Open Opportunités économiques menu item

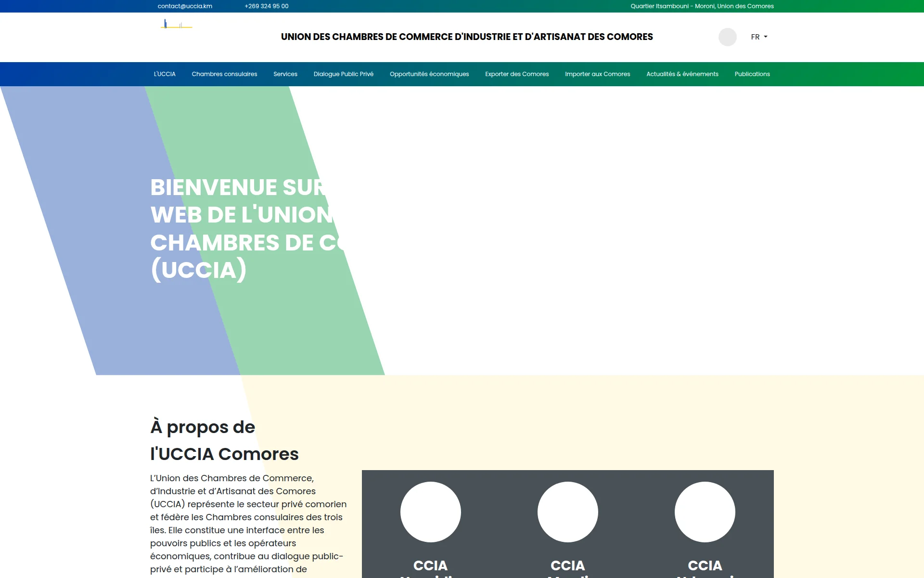click(429, 74)
